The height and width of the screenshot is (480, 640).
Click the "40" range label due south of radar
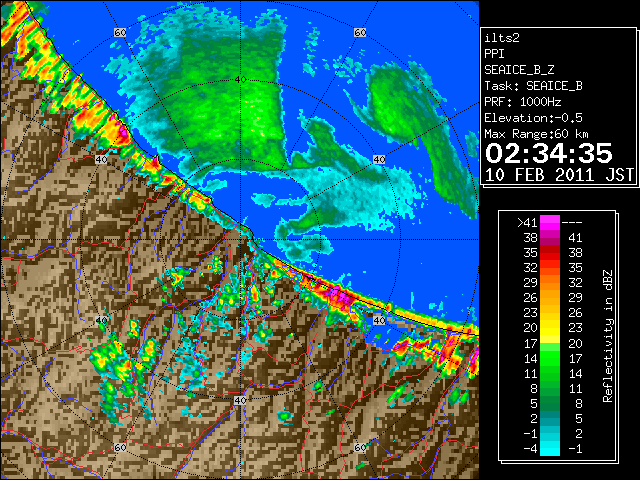pyautogui.click(x=240, y=400)
